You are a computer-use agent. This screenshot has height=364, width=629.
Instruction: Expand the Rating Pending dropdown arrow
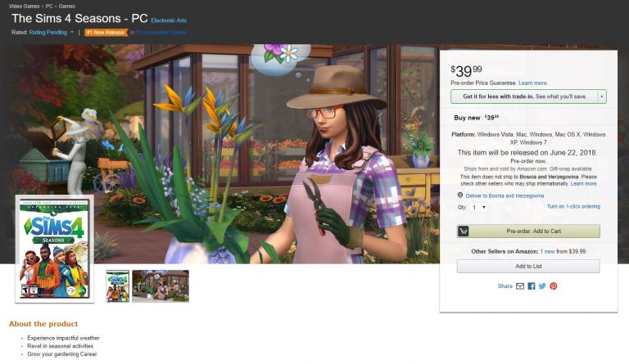click(x=72, y=32)
